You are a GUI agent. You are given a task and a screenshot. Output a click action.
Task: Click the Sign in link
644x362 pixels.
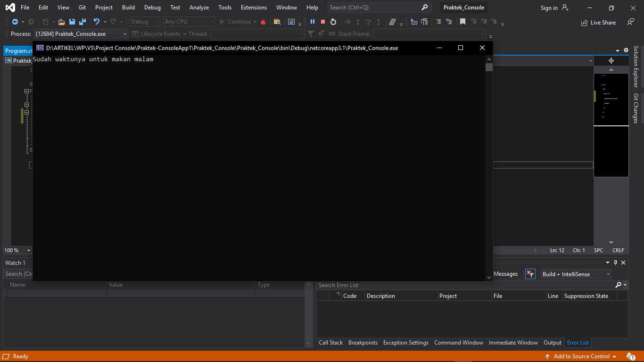pyautogui.click(x=549, y=8)
